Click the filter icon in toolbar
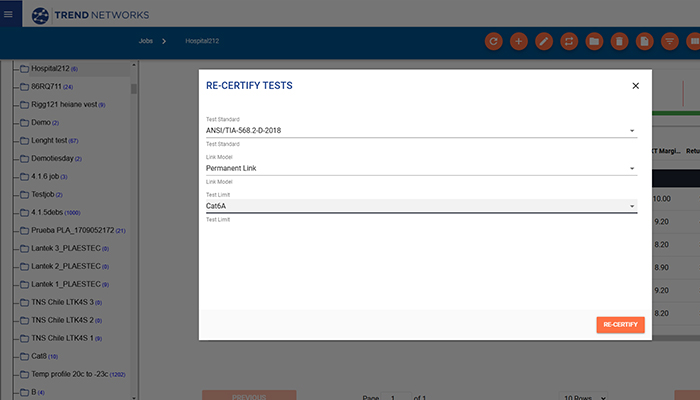Screen dimensions: 700x400 pos(670,41)
